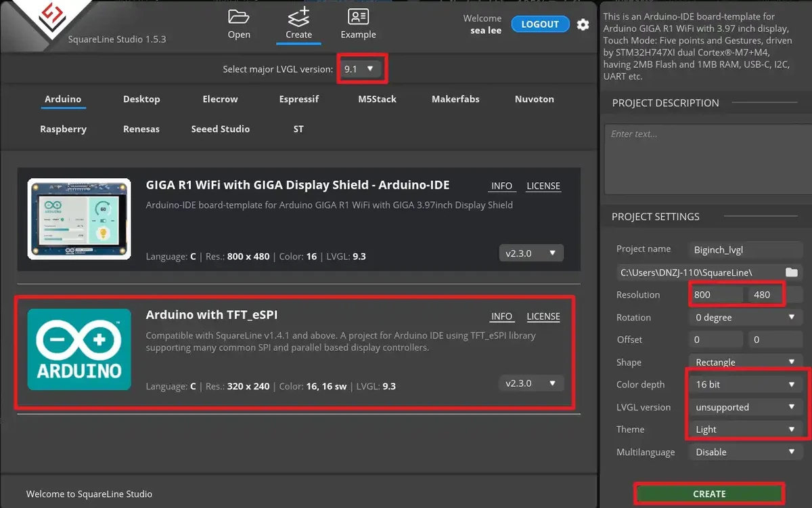Click the GIGA R1 WiFi board thumbnail
Image resolution: width=812 pixels, height=508 pixels.
point(79,218)
